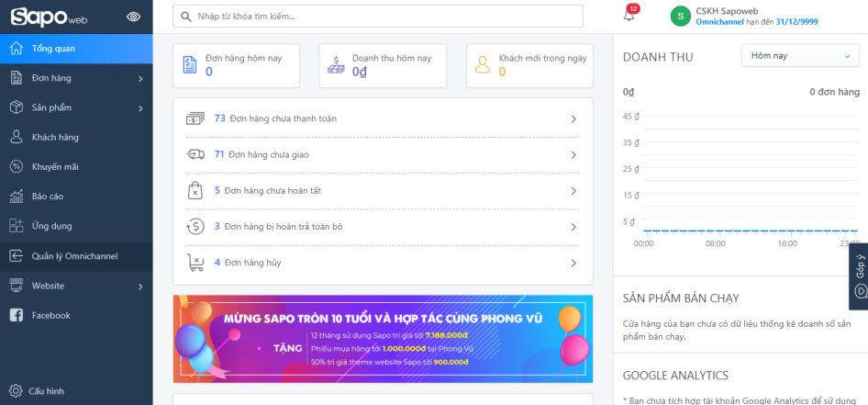Open 4 Đơn hàng hủy
Image resolution: width=868 pixels, height=405 pixels.
tap(383, 263)
